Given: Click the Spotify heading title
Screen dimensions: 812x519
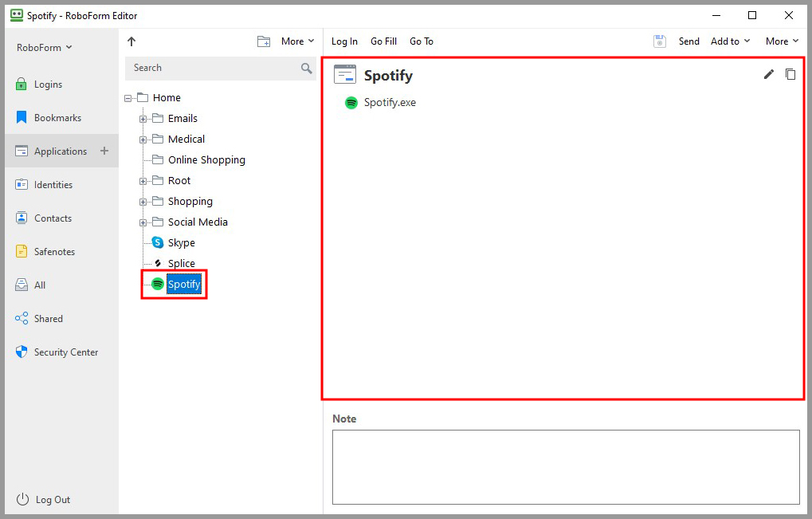Looking at the screenshot, I should 388,76.
